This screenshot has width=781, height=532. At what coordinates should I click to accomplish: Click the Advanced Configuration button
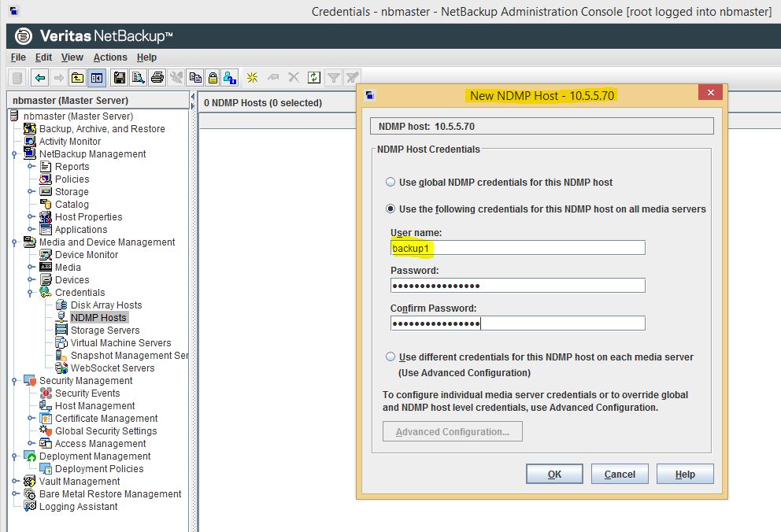[x=452, y=431]
